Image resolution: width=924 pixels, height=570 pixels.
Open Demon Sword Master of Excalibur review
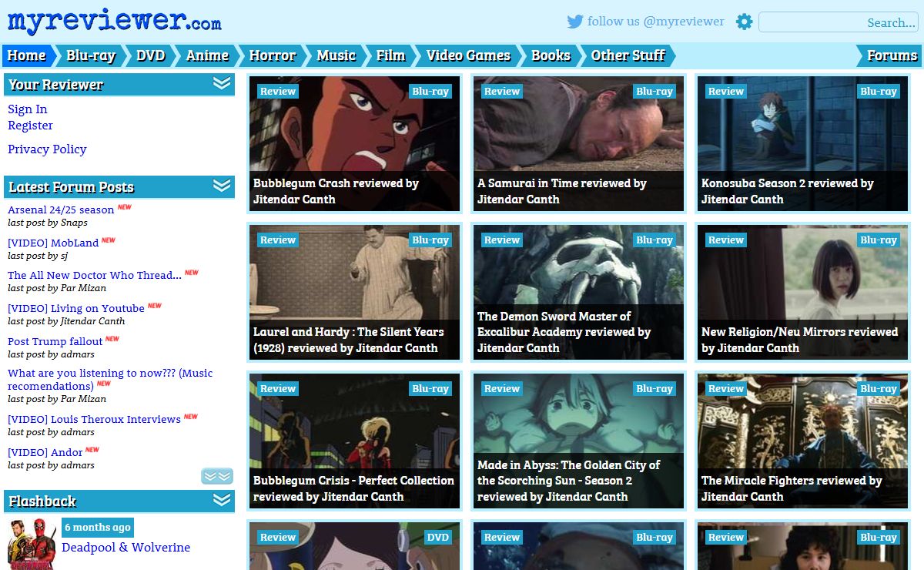[x=578, y=292]
